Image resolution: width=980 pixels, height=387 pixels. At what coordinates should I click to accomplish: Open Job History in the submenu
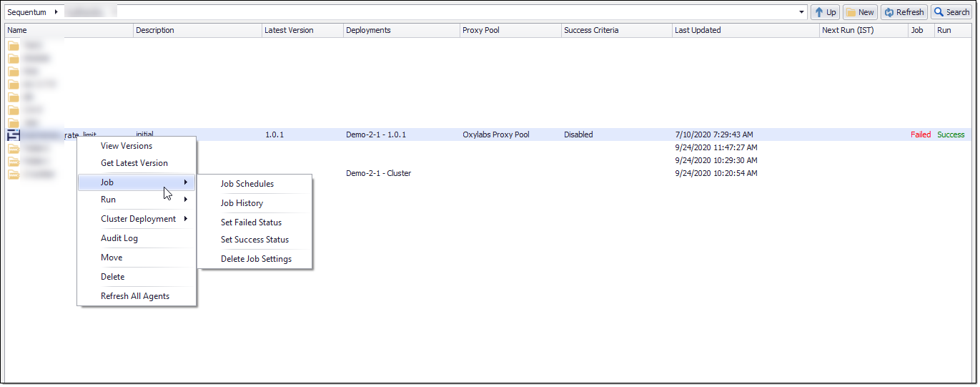242,203
